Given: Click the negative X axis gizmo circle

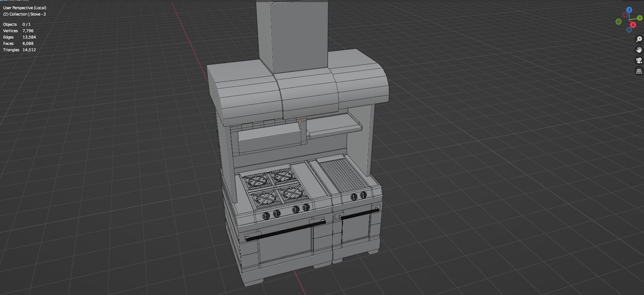Looking at the screenshot, I should point(625,15).
